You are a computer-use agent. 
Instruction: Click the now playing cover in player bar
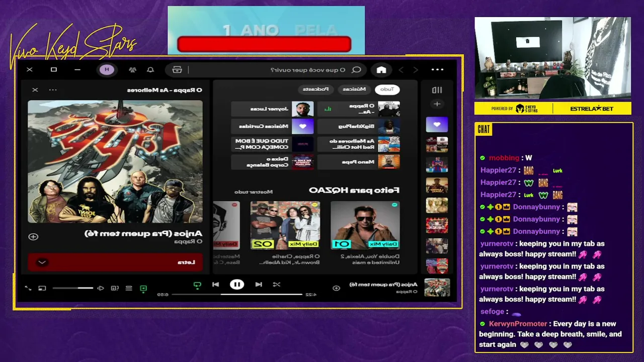tap(437, 288)
